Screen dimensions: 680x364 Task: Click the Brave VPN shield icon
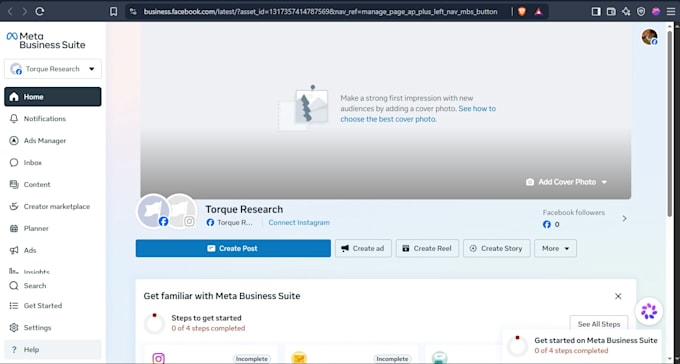[x=641, y=12]
